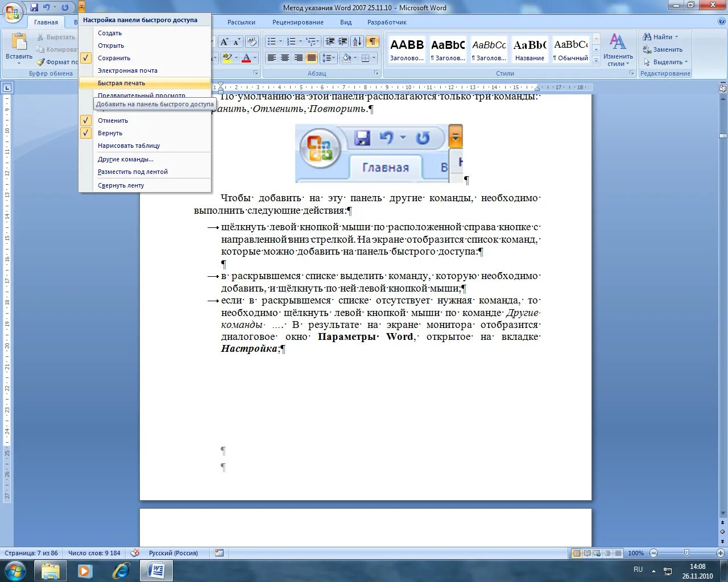Click the Customize Quick Access Toolbar arrow
Image resolution: width=728 pixels, height=582 pixels.
tap(82, 7)
